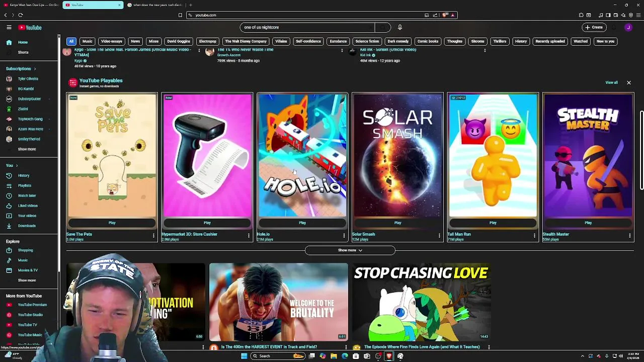Open a new browser tab
This screenshot has width=644, height=362.
coord(190,5)
